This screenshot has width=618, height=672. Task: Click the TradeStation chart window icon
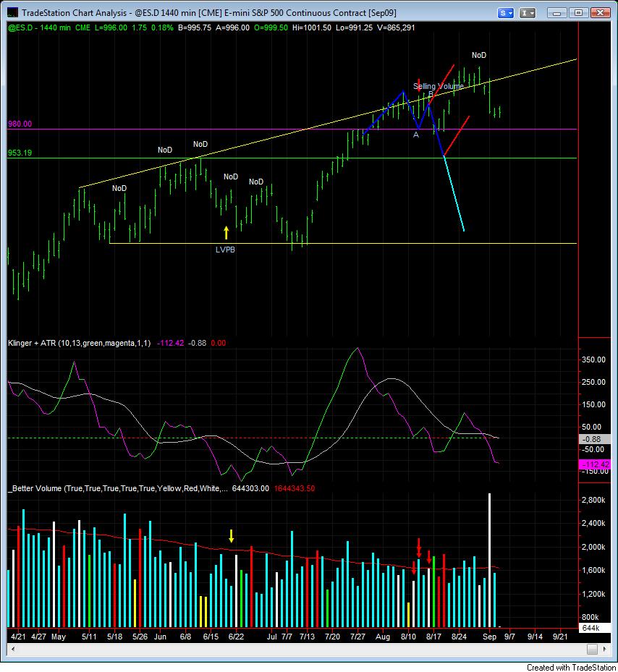pos(12,12)
